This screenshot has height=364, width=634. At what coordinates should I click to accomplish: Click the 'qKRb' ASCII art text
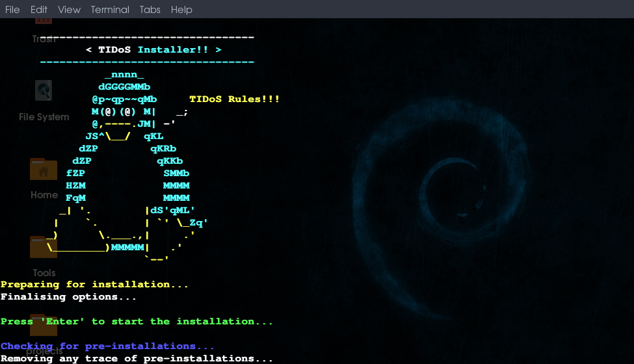[163, 149]
